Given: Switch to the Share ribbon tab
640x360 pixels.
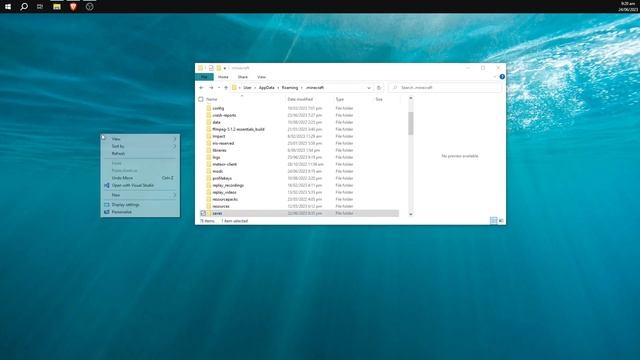Looking at the screenshot, I should pos(243,77).
